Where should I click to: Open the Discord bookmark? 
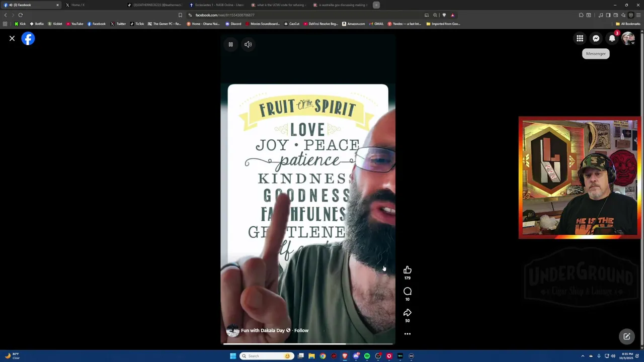[233, 24]
